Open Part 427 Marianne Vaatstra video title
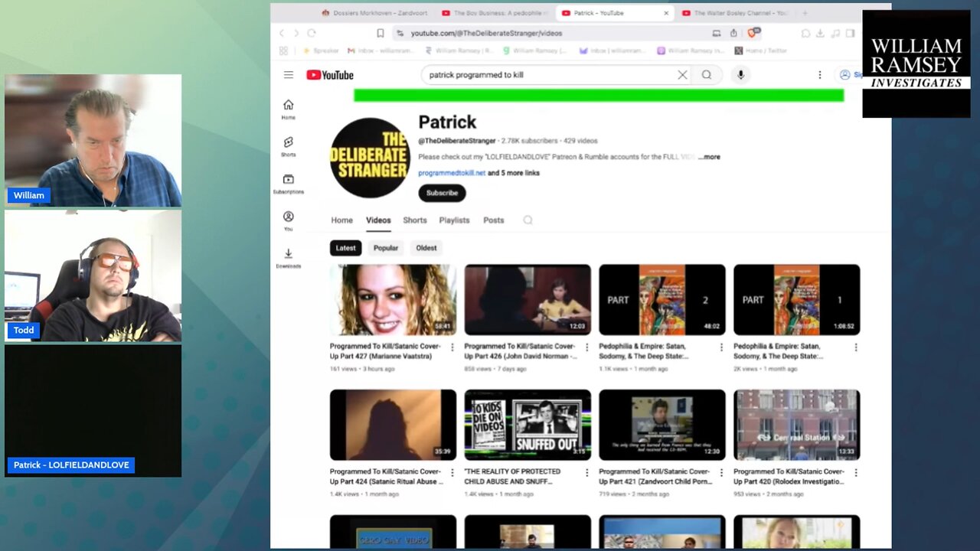This screenshot has width=980, height=551. click(x=385, y=350)
